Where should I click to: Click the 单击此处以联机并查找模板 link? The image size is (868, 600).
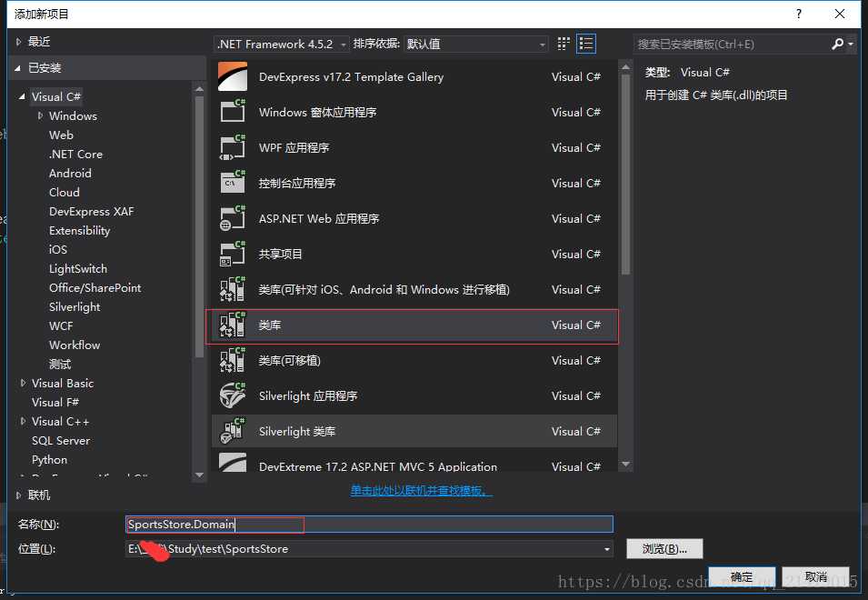point(421,490)
